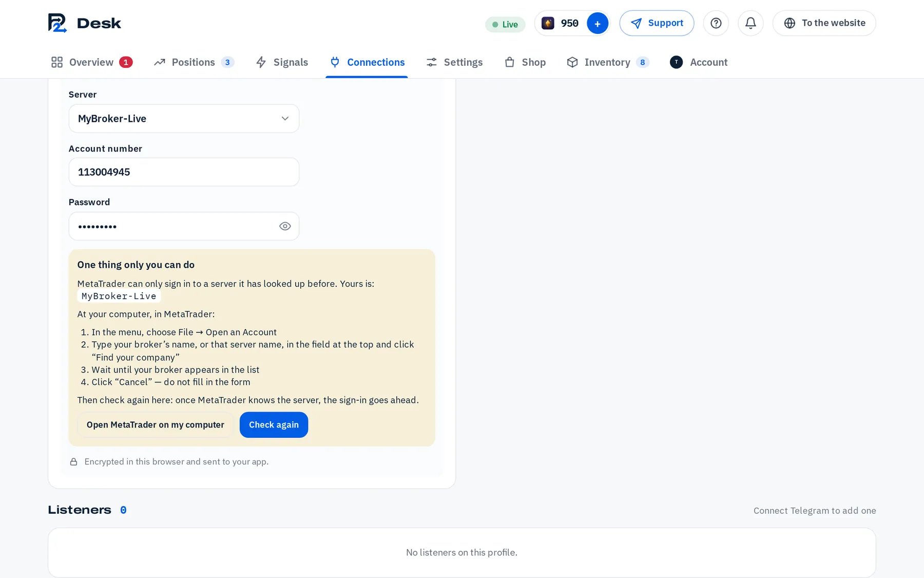Click the Live status badge
The width and height of the screenshot is (924, 578).
[505, 24]
